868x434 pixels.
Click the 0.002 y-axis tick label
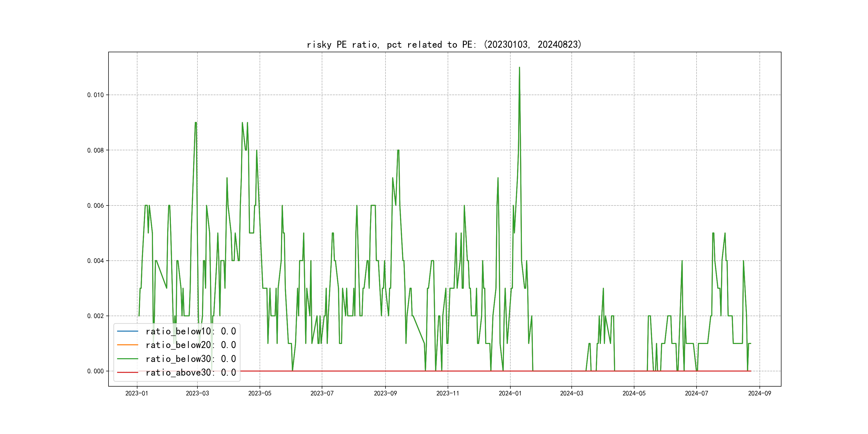(95, 316)
